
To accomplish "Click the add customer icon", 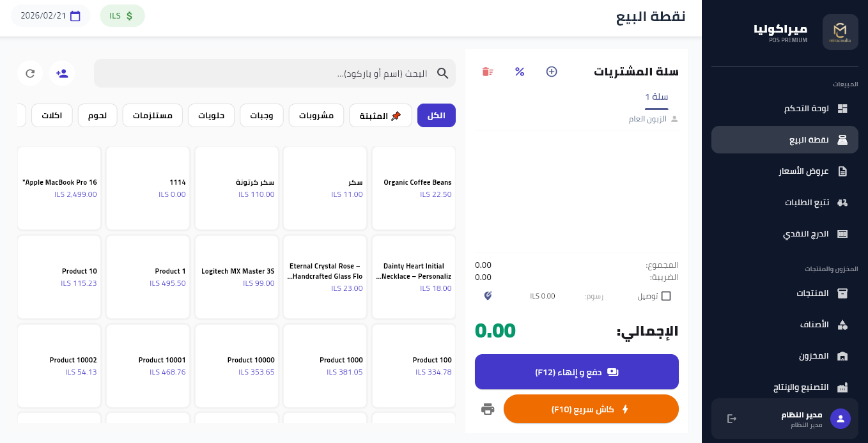I will [62, 74].
